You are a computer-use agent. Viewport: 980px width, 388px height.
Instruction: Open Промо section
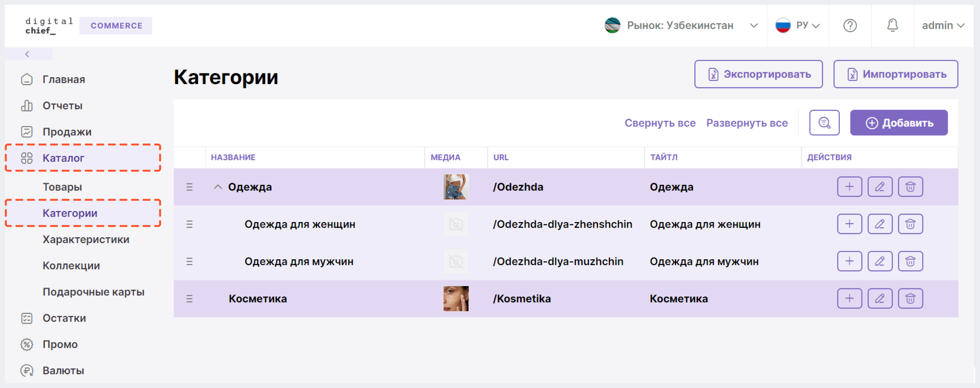[x=60, y=344]
